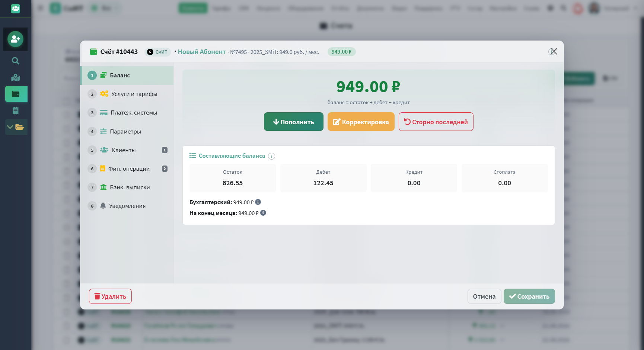Open the Уведомления tab
The width and height of the screenshot is (644, 350).
(127, 206)
